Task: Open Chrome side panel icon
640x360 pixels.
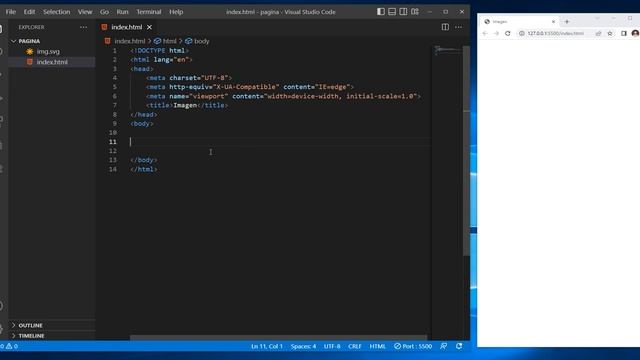Action: coord(624,33)
